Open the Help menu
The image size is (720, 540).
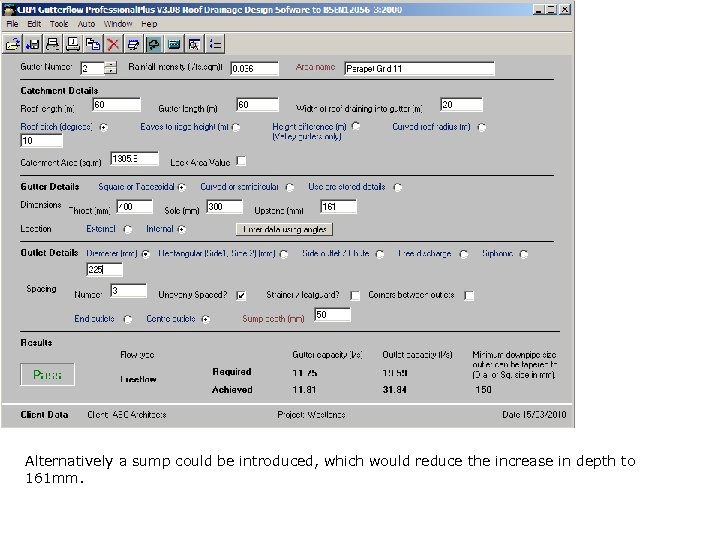click(x=149, y=24)
